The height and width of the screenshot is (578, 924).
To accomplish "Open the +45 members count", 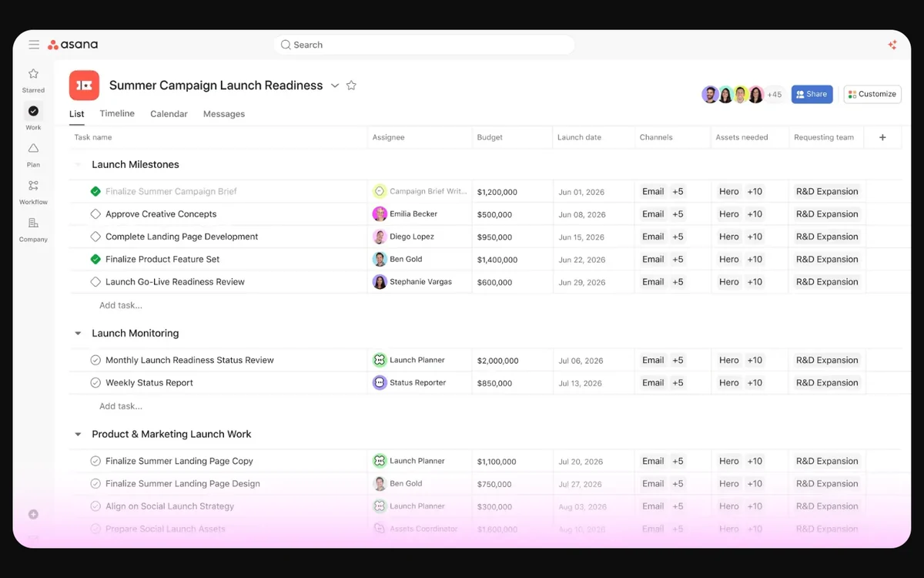I will coord(774,95).
